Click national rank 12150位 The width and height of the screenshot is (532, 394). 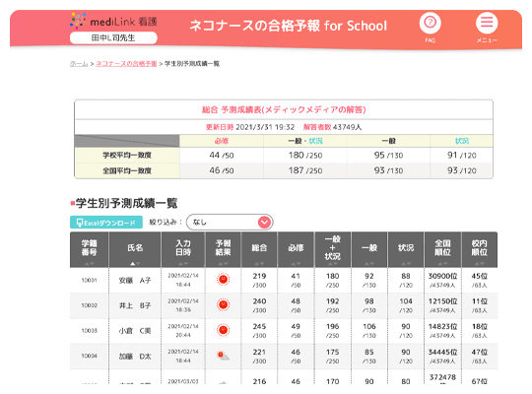[442, 301]
